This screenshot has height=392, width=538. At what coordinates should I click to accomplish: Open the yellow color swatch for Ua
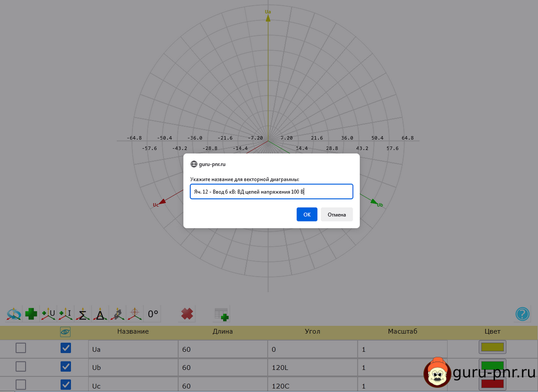[492, 347]
